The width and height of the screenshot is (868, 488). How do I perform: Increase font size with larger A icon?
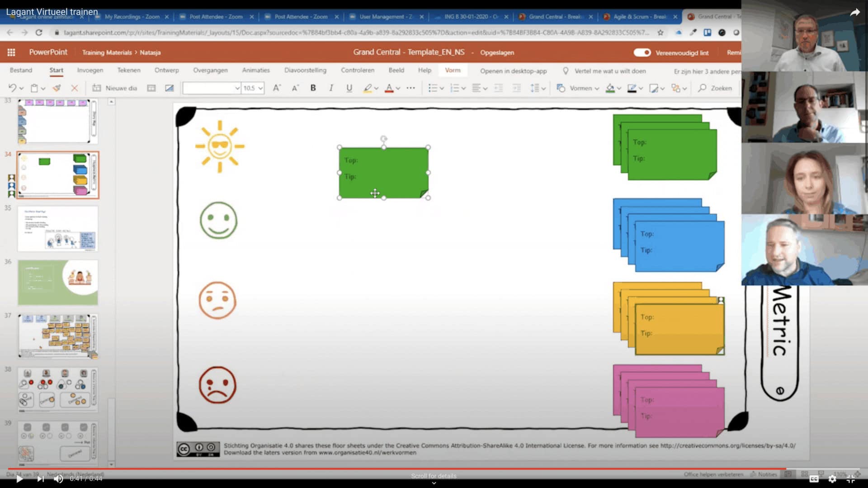277,88
